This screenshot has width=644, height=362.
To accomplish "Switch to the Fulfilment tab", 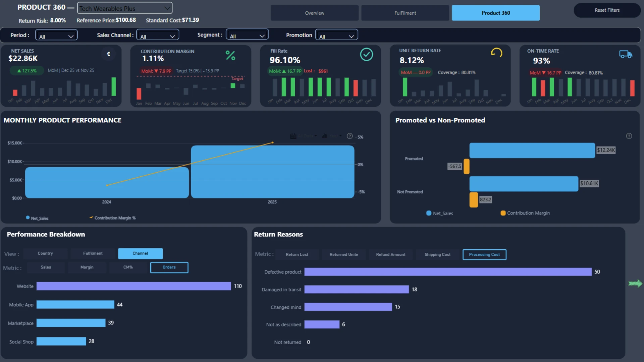I will (x=405, y=13).
